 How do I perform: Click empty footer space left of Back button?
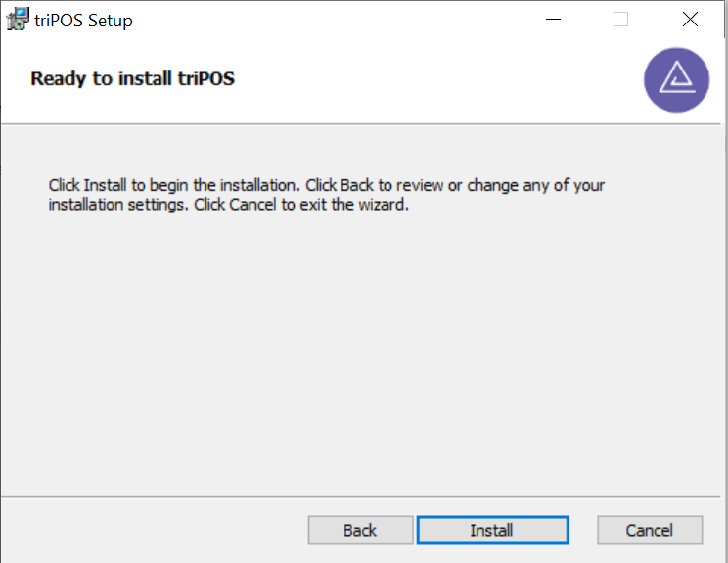click(154, 530)
